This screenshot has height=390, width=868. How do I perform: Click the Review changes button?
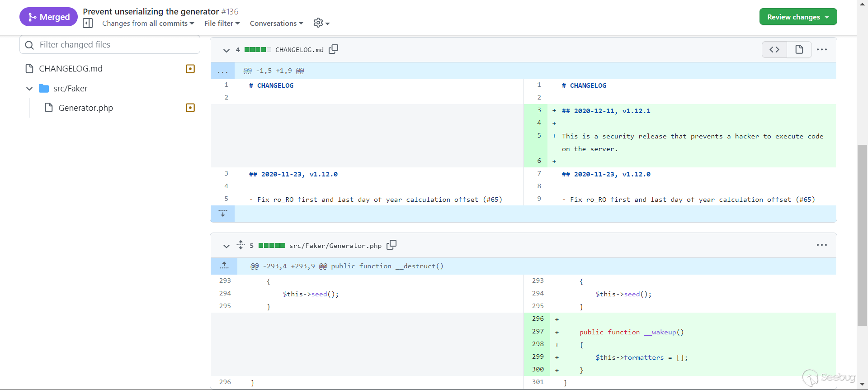coord(798,17)
